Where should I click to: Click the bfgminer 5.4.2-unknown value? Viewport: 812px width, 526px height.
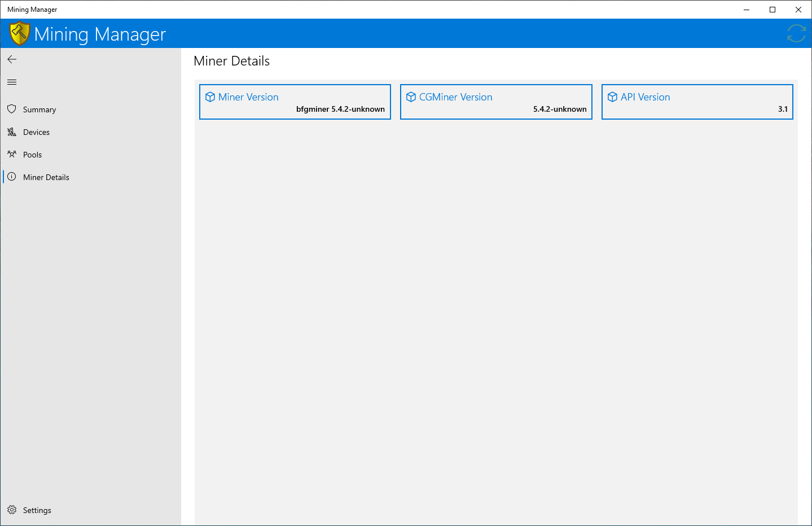(340, 109)
